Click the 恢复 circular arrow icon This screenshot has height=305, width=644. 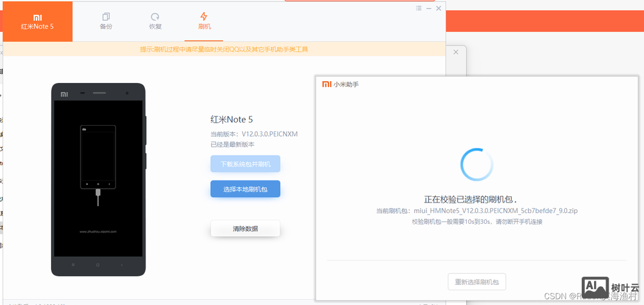coord(155,17)
